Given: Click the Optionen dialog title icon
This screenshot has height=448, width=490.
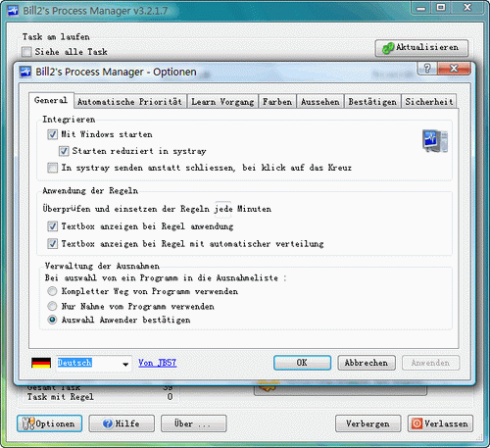Looking at the screenshot, I should click(25, 72).
